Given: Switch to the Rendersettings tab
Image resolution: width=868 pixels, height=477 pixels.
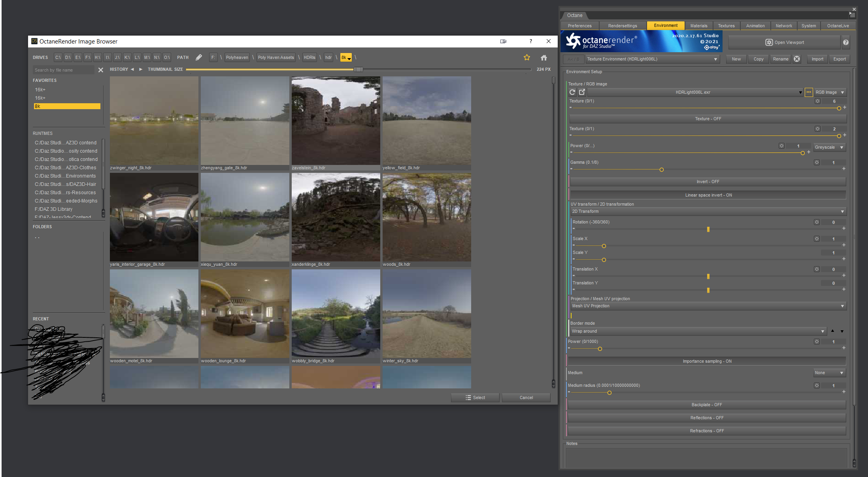Looking at the screenshot, I should pos(622,26).
